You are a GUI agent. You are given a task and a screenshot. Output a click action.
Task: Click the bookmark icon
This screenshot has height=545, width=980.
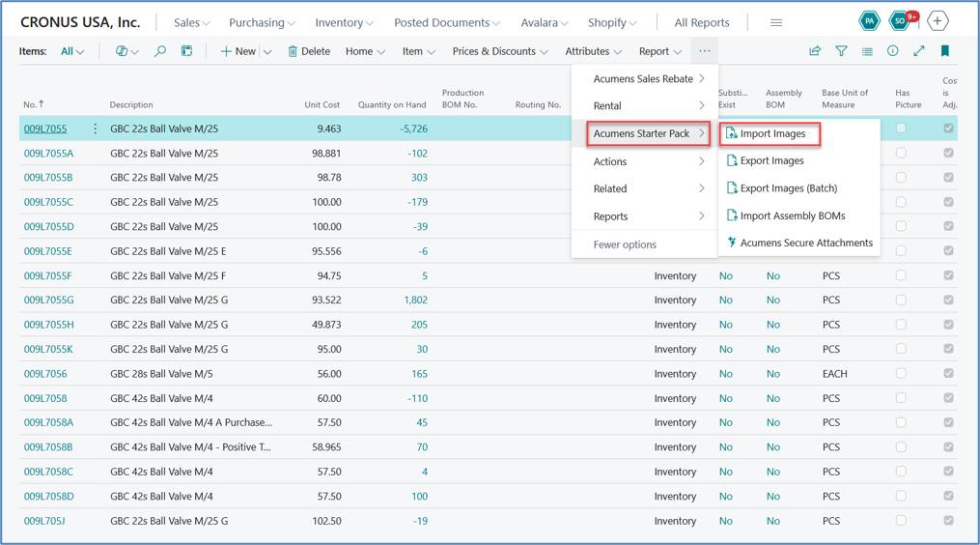click(945, 51)
